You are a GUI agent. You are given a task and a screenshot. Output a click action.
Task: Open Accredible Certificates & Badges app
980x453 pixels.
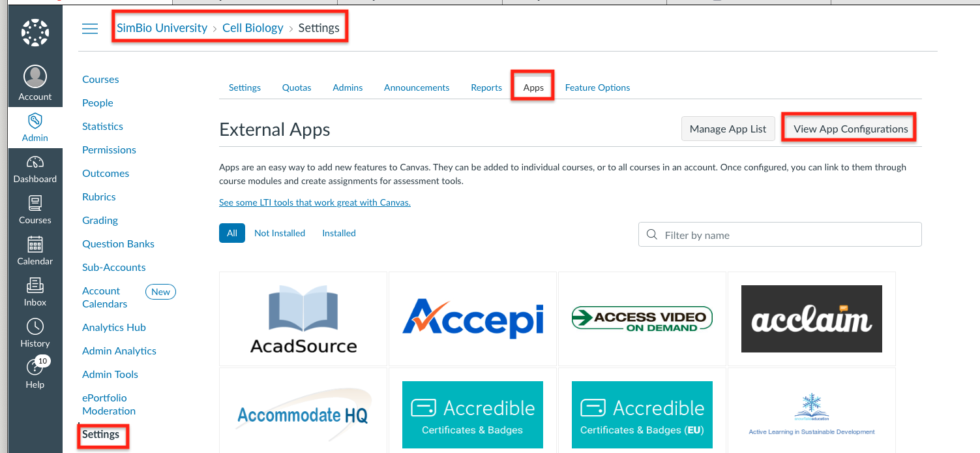pyautogui.click(x=473, y=411)
